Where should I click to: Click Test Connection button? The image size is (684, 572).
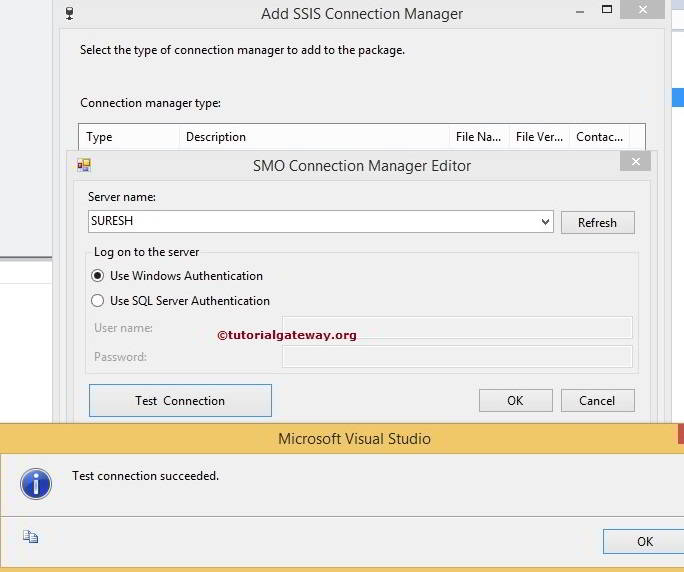click(x=180, y=401)
